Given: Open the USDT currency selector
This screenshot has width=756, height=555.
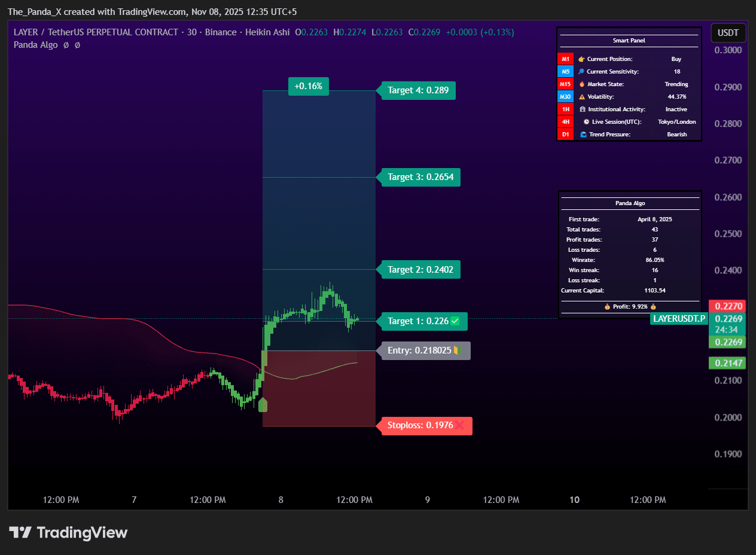Looking at the screenshot, I should 728,33.
